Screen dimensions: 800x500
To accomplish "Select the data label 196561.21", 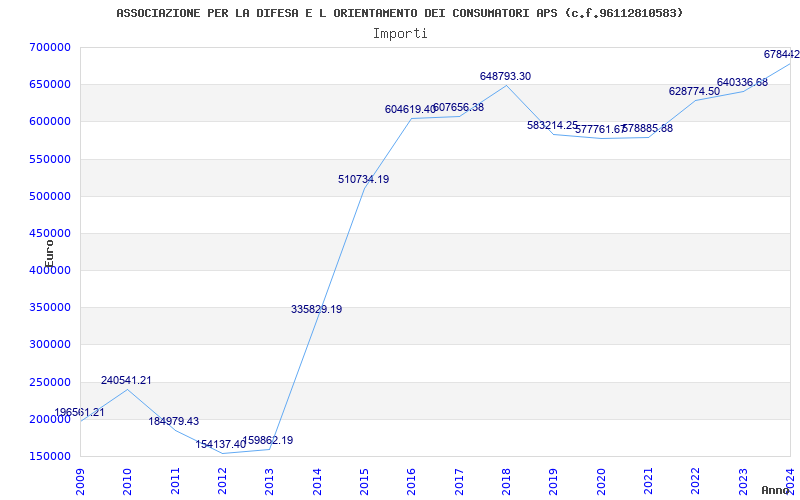I will coord(80,412).
